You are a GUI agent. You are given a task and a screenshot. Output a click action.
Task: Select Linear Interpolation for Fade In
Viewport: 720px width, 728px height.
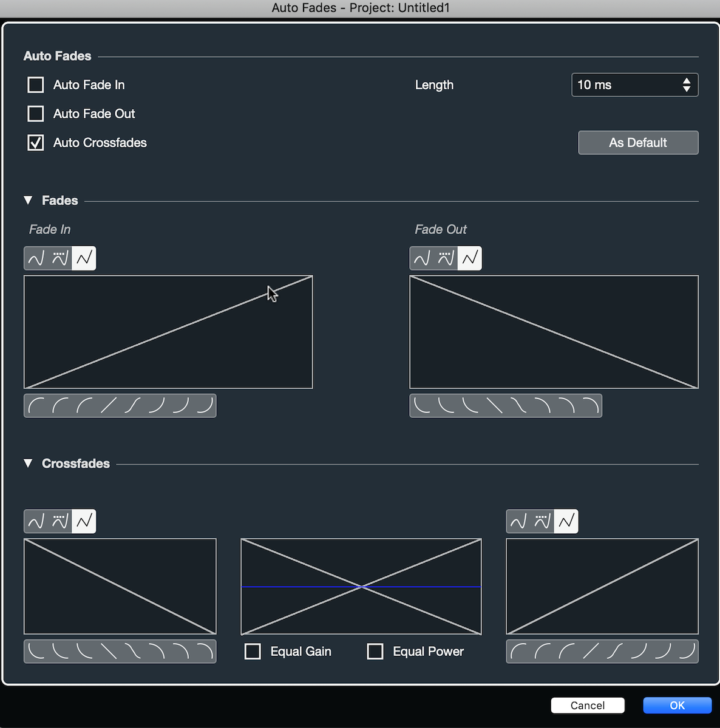click(84, 258)
